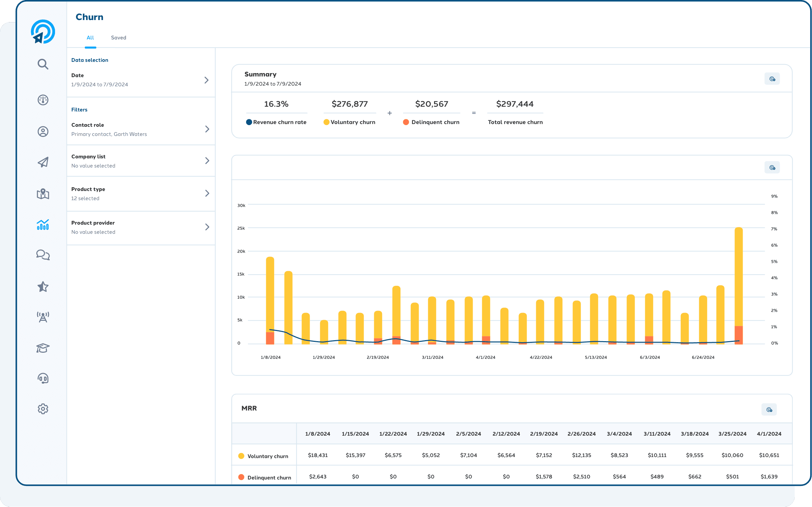Viewport: 812px width, 507px height.
Task: Open the search tool in the sidebar
Action: point(43,64)
